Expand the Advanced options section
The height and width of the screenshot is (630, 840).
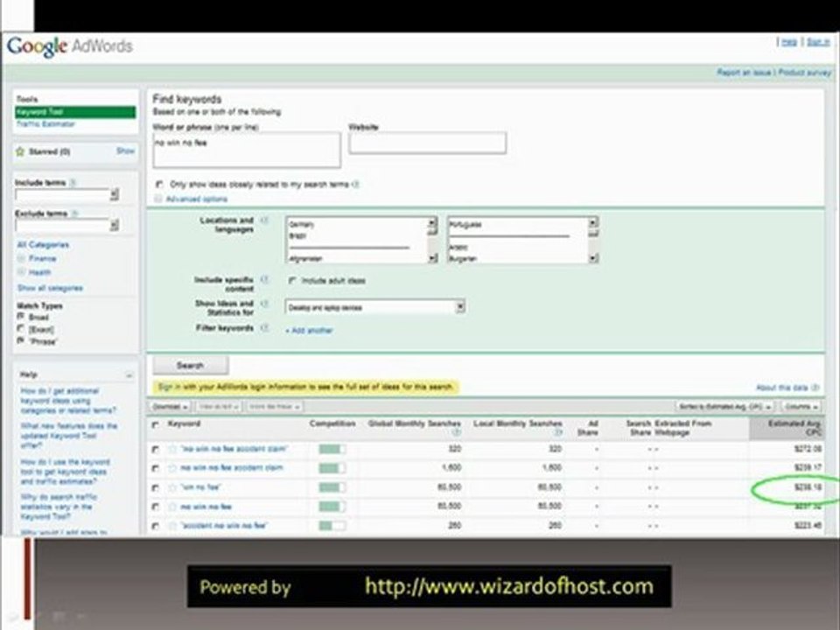[x=196, y=199]
